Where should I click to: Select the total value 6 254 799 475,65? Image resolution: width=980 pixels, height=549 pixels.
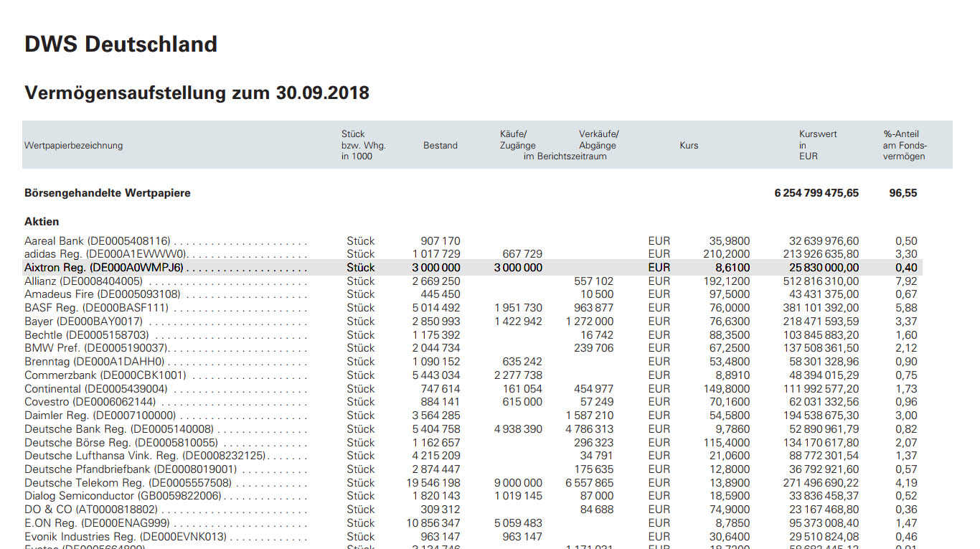point(816,192)
